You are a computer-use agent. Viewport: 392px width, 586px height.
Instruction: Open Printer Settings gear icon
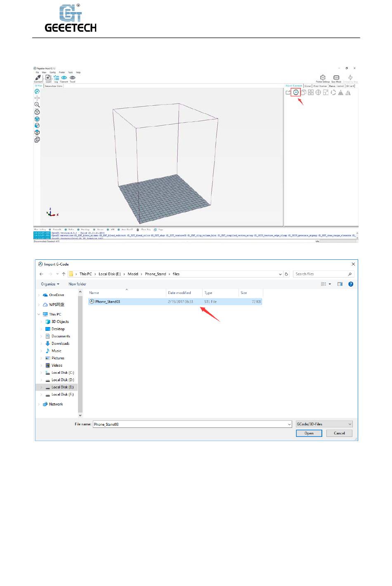click(x=323, y=78)
